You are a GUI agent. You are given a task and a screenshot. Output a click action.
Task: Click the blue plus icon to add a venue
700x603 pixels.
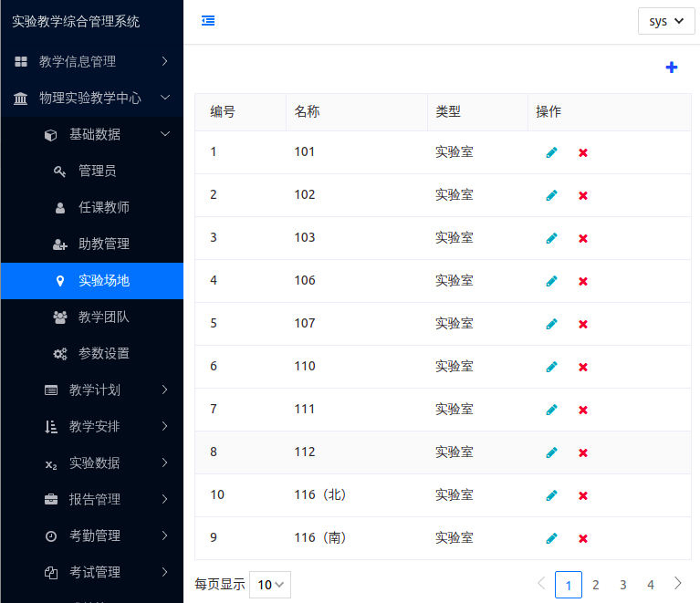click(672, 68)
